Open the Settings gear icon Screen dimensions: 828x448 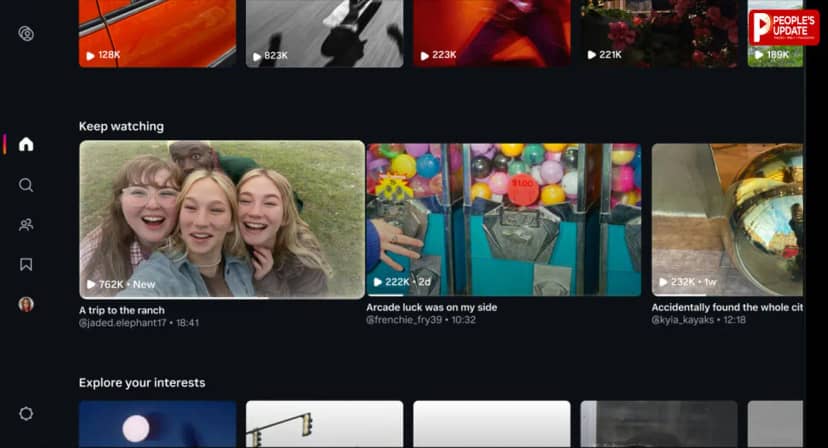(x=26, y=414)
